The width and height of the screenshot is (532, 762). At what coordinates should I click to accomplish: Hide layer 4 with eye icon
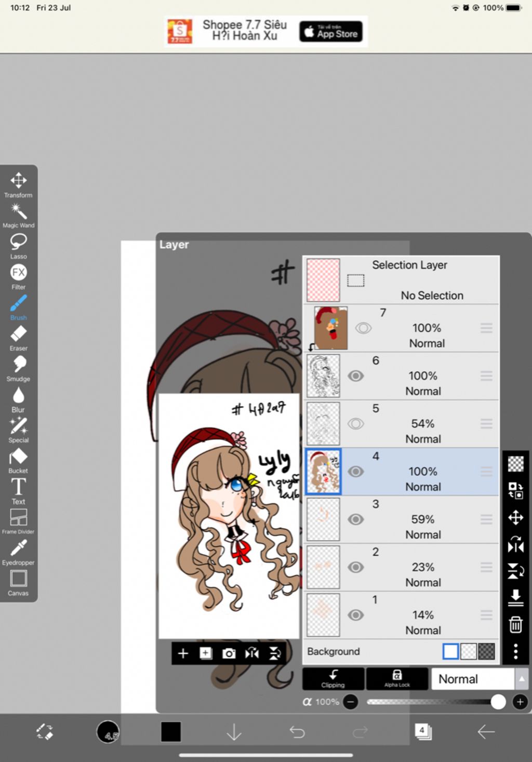(x=356, y=472)
